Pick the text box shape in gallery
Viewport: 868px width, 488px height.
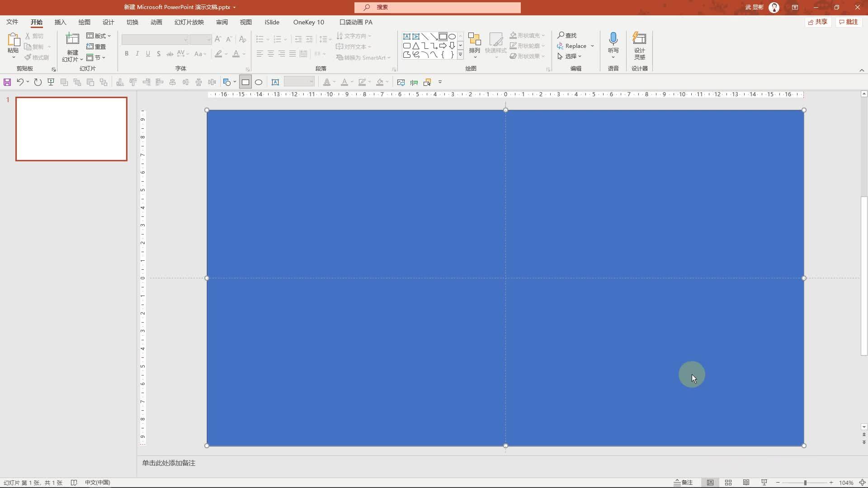(x=407, y=37)
